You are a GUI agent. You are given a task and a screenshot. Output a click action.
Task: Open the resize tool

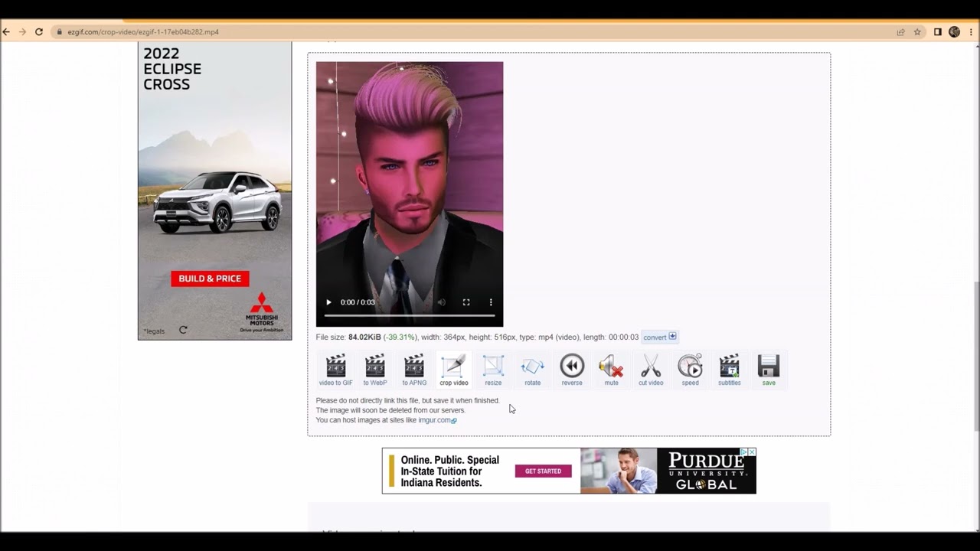(x=493, y=370)
